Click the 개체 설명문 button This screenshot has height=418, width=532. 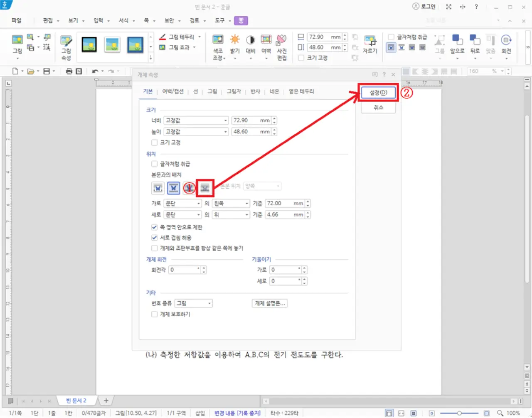(x=269, y=303)
